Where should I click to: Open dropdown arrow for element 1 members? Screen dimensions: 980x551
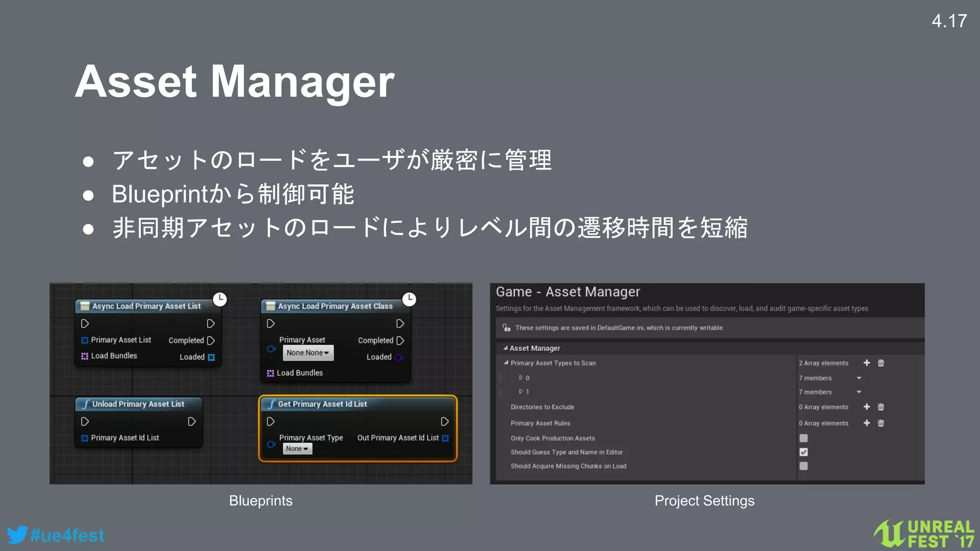tap(859, 392)
